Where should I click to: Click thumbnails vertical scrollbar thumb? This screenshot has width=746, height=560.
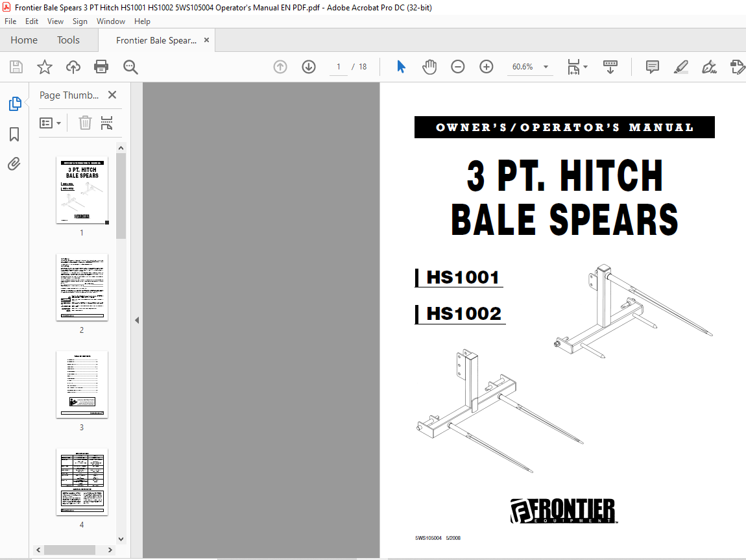(x=121, y=195)
